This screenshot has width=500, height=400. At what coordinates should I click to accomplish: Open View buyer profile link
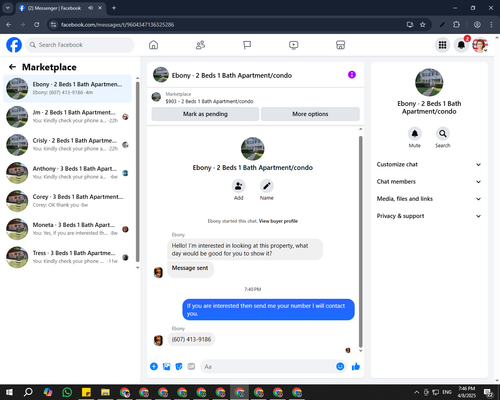coord(278,221)
